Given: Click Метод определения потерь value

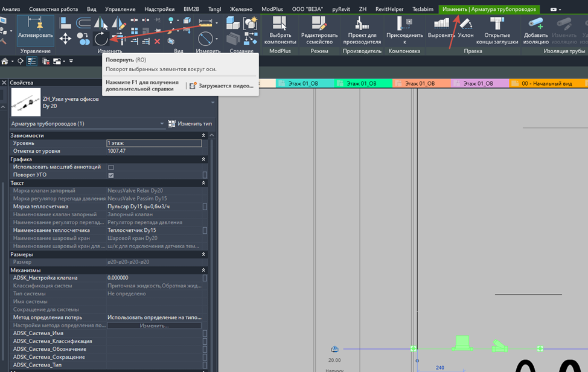Looking at the screenshot, I should [x=154, y=318].
